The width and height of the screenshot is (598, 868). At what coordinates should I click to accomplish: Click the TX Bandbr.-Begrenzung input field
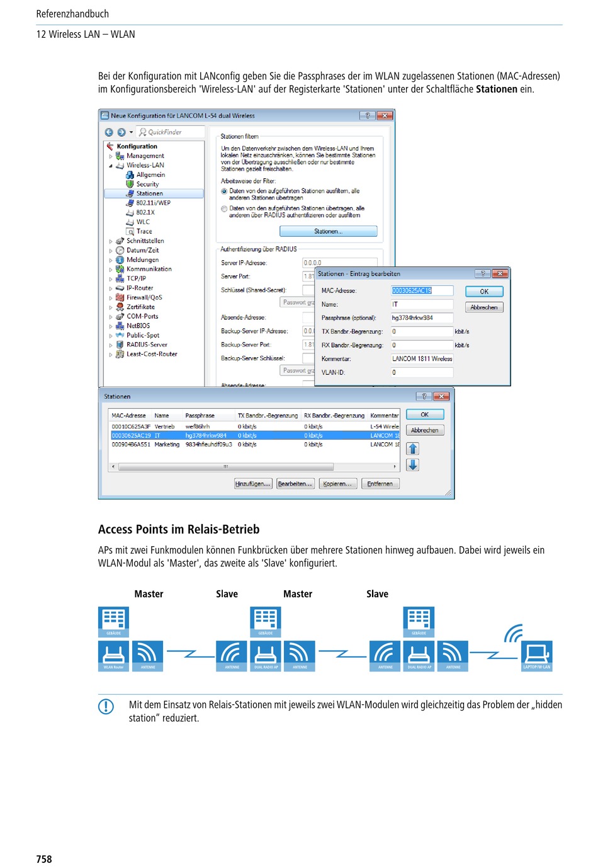point(422,331)
